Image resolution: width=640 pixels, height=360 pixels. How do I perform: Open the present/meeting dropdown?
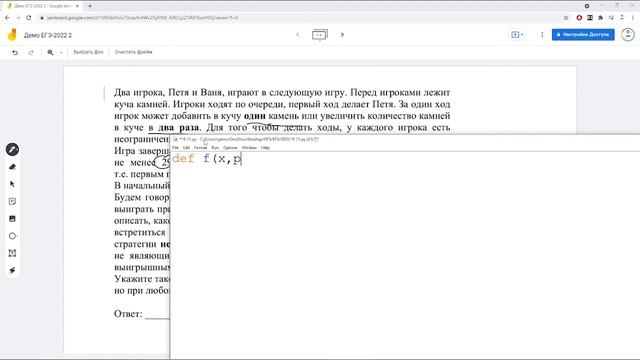click(x=517, y=35)
